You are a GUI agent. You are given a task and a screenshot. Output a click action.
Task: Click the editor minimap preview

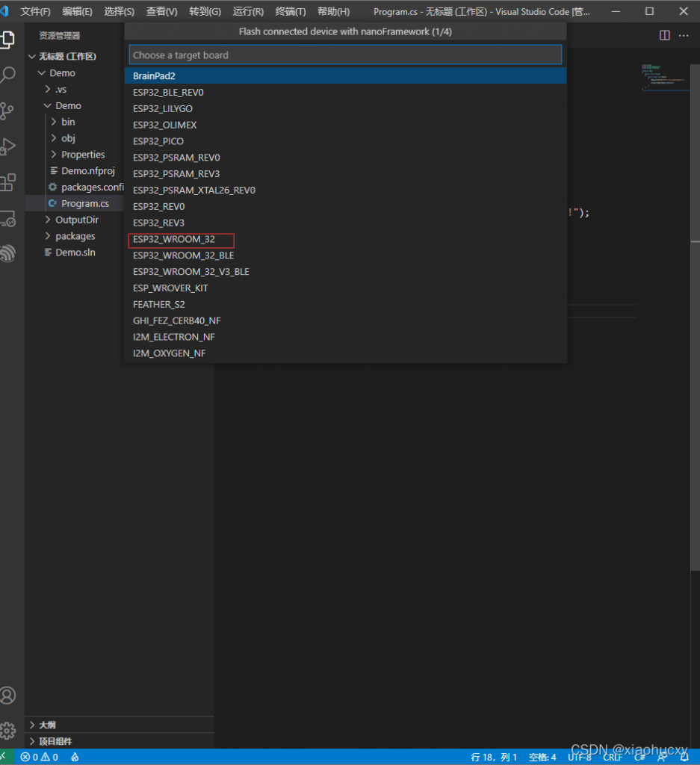click(666, 77)
